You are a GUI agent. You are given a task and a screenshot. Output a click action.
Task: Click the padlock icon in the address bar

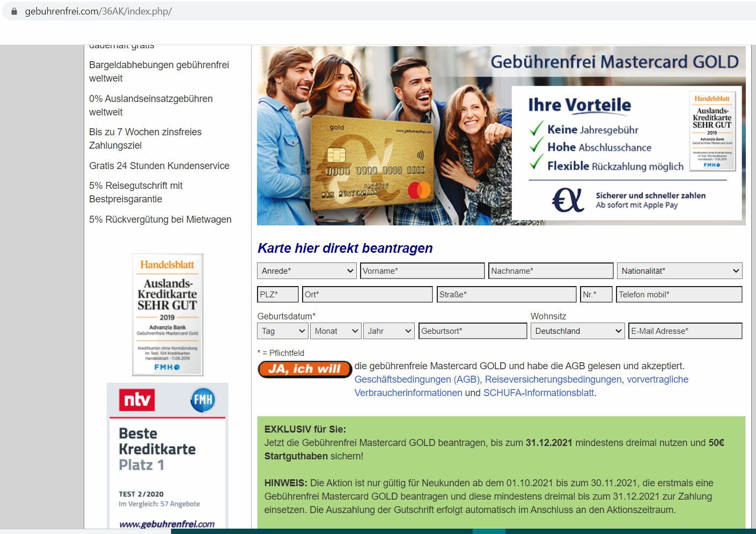coord(14,11)
